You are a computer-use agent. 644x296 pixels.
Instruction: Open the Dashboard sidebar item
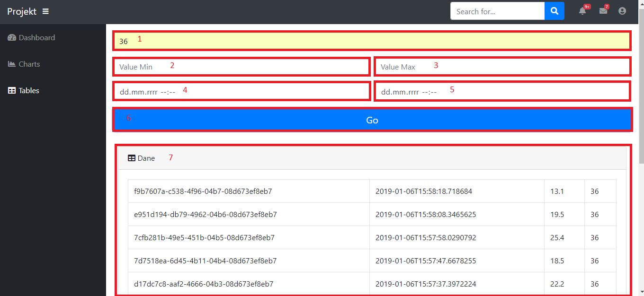[37, 38]
